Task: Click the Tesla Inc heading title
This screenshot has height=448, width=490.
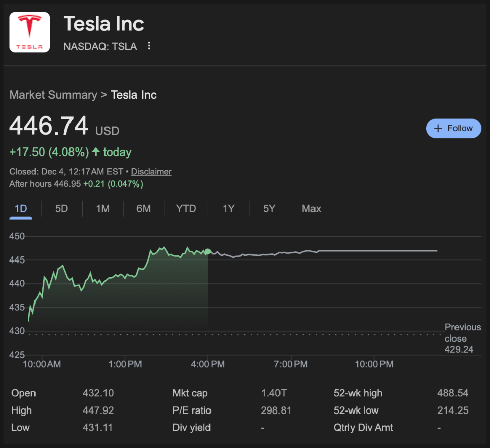Action: pos(103,24)
